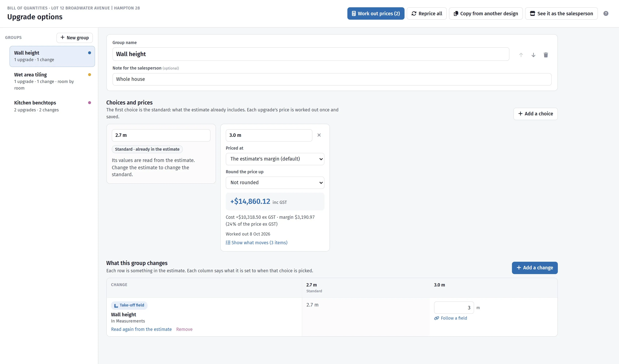Viewport: 619px width, 364px height.
Task: Click the Cost +$10,318.50 ex GST text
Action: click(251, 217)
